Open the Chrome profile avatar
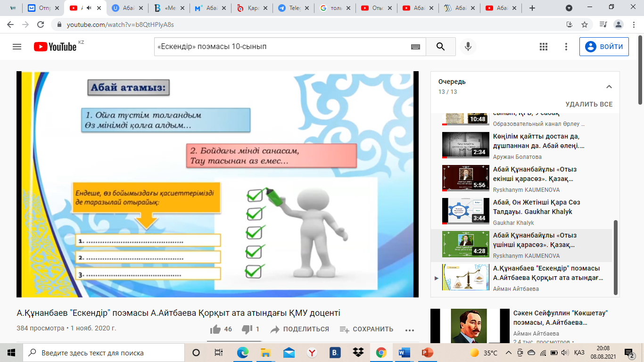Viewport: 644px width, 362px height. tap(619, 25)
